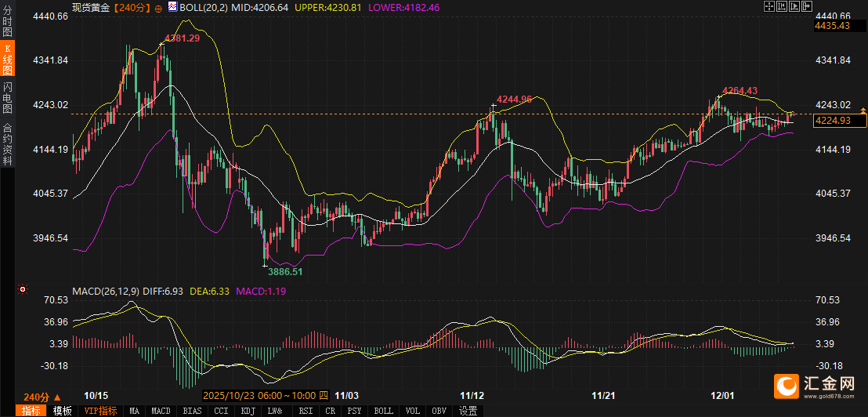This screenshot has height=417, width=868.
Task: Click the small red gear icon above MACD
Action: pos(23,289)
